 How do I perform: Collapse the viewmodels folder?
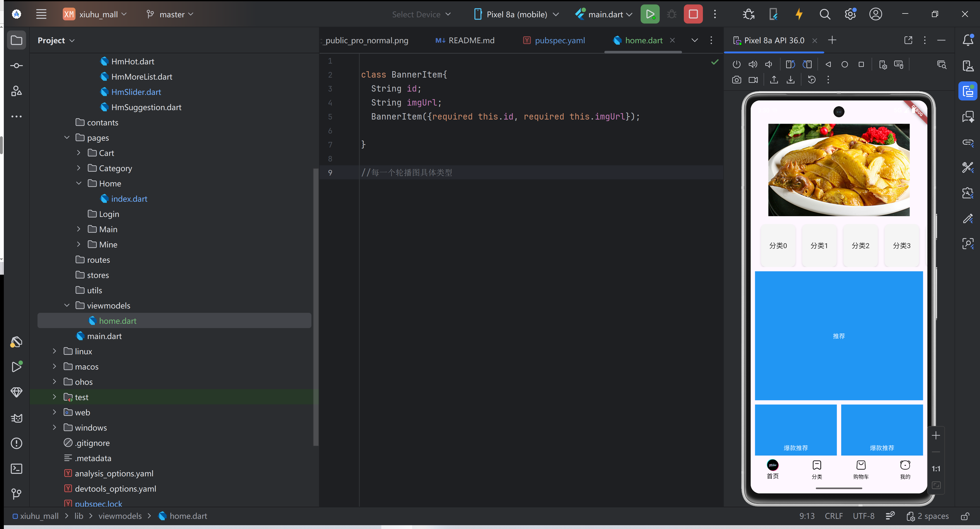coord(67,306)
